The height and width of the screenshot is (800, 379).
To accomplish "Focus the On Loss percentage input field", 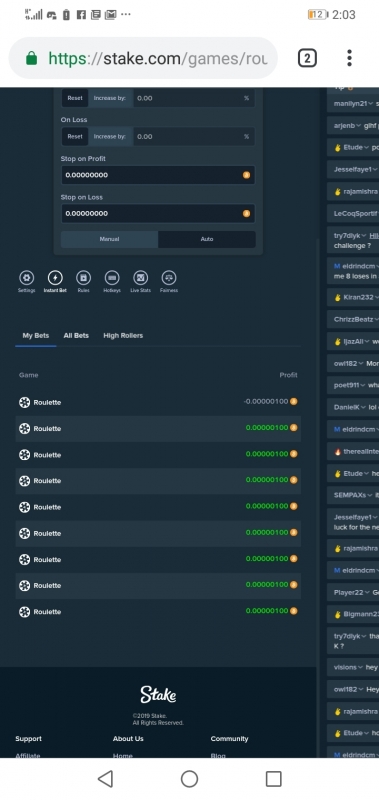I will [x=194, y=137].
